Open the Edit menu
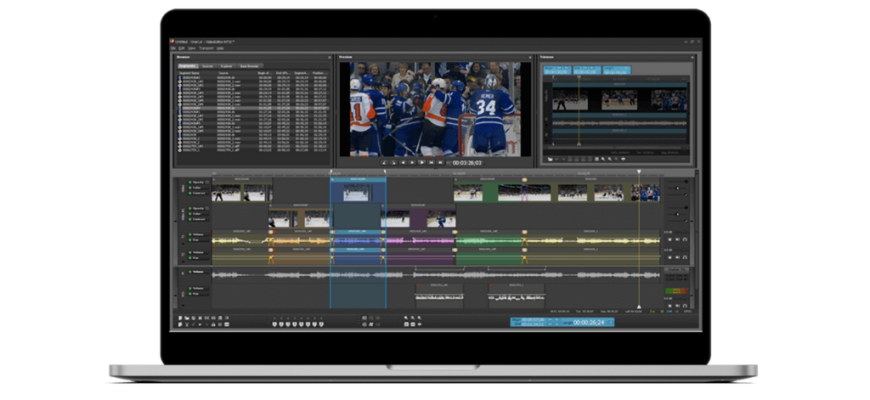870x400 pixels. 181,48
